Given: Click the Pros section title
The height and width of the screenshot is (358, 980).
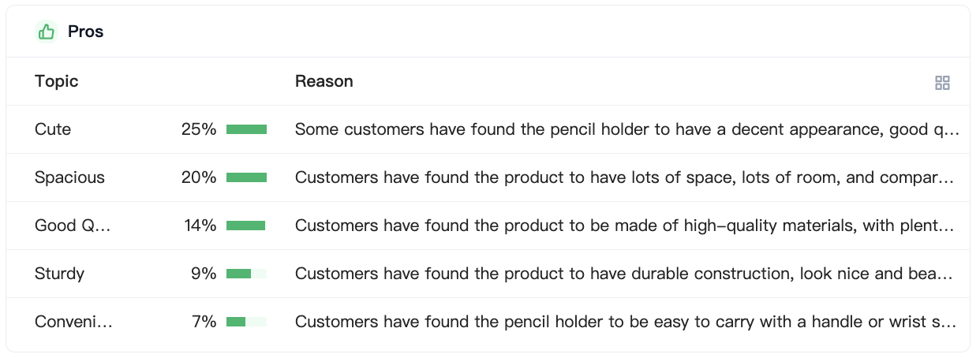Looking at the screenshot, I should pyautogui.click(x=86, y=32).
